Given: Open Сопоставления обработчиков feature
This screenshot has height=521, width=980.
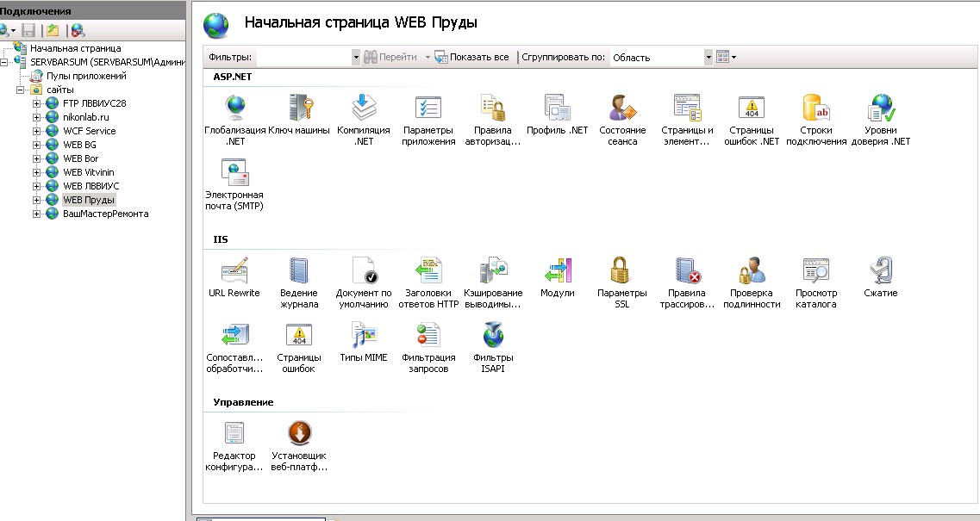Looking at the screenshot, I should point(234,347).
